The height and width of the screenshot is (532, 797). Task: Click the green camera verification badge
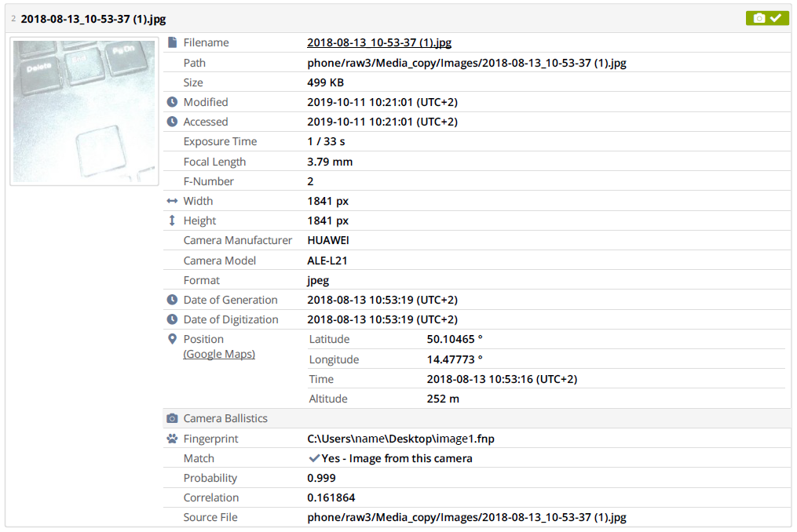click(766, 17)
